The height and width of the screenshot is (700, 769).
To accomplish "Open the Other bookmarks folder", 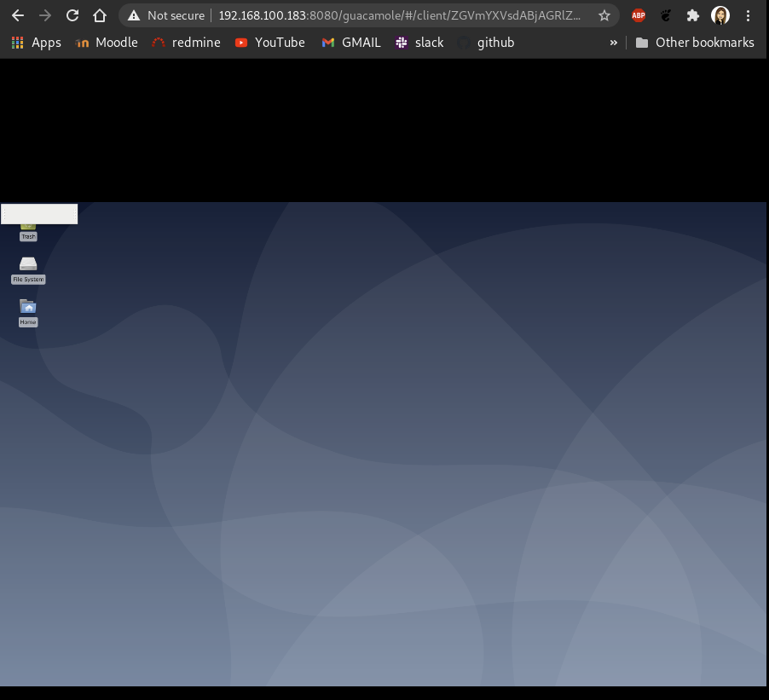I will click(695, 42).
